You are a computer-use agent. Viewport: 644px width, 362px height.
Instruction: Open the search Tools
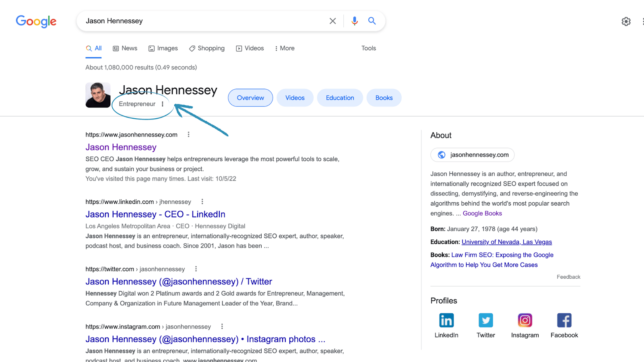tap(368, 48)
